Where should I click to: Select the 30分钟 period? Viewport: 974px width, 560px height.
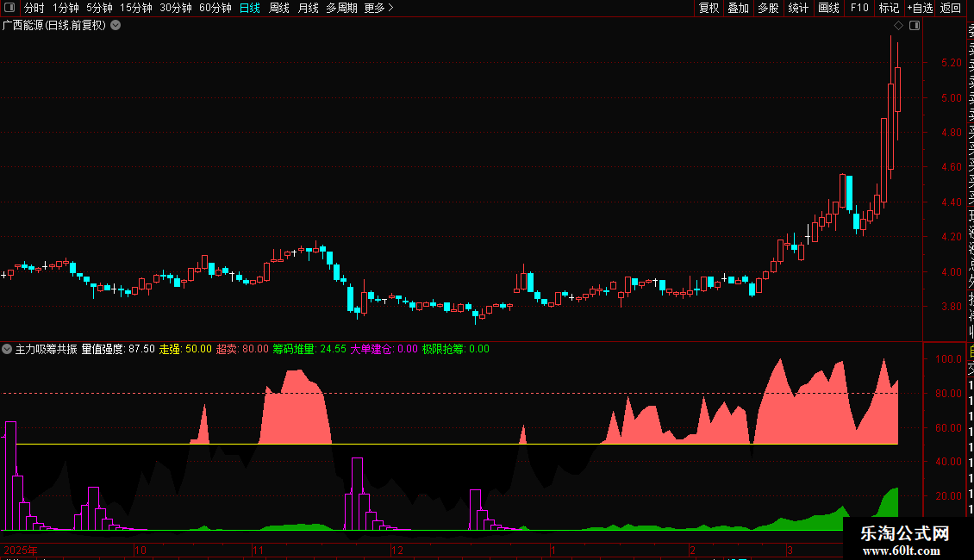[x=176, y=8]
